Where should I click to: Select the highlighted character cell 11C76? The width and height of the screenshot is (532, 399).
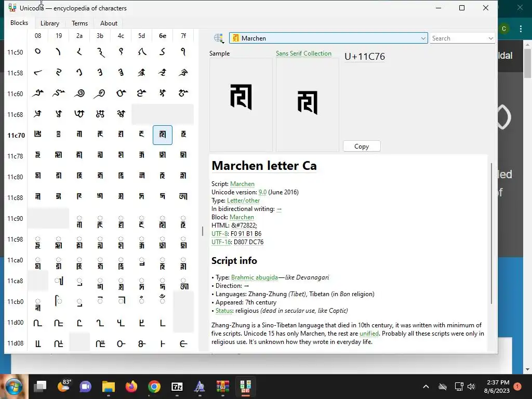pos(163,135)
